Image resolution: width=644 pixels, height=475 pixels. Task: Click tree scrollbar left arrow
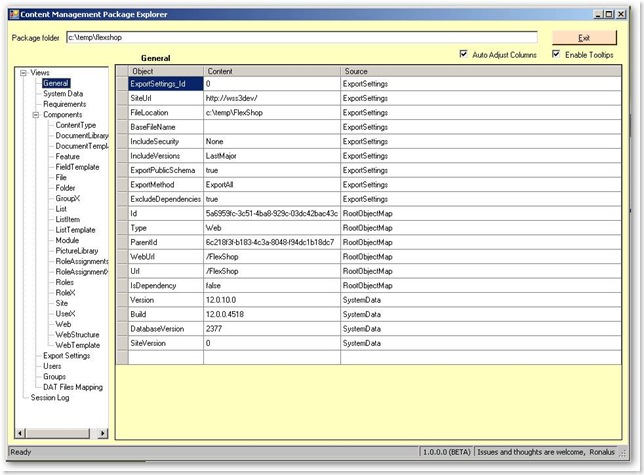[x=20, y=433]
